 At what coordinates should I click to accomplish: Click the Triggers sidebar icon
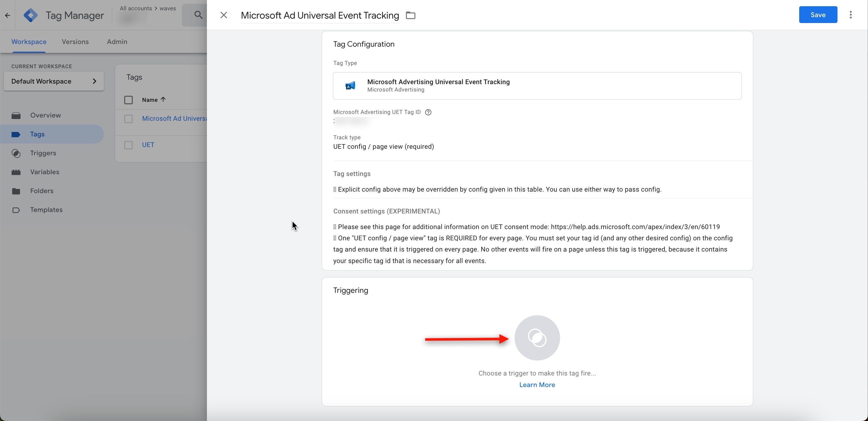16,153
